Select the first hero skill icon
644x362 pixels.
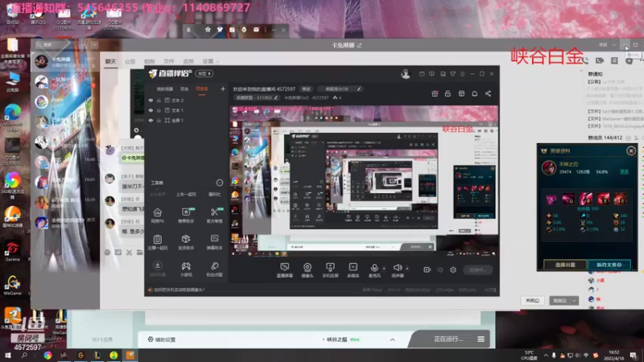coord(551,199)
